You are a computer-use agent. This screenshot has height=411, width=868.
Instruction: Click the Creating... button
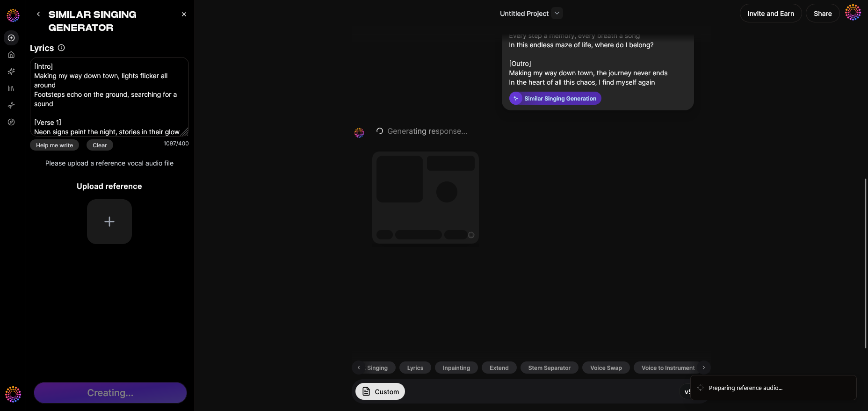[110, 393]
